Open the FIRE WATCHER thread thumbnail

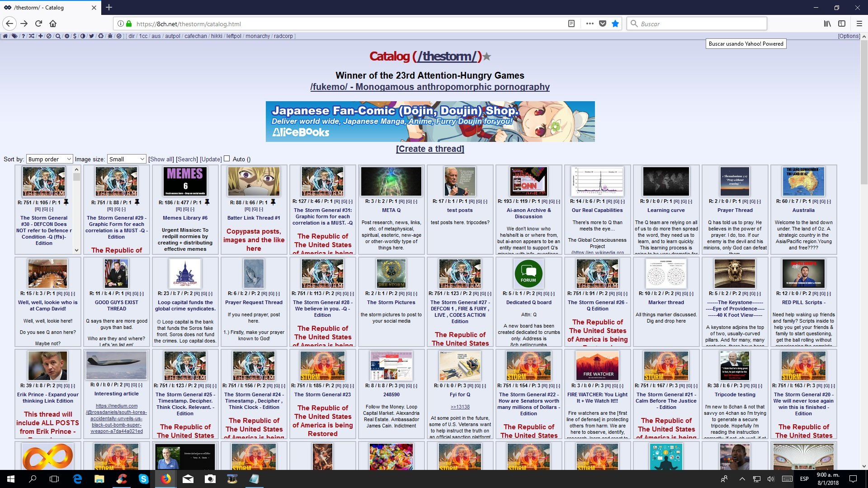point(597,366)
